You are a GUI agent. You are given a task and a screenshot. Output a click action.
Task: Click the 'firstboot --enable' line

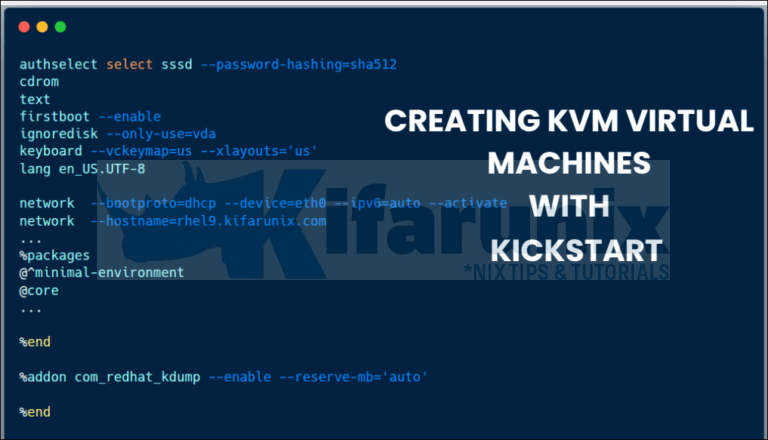tap(90, 116)
